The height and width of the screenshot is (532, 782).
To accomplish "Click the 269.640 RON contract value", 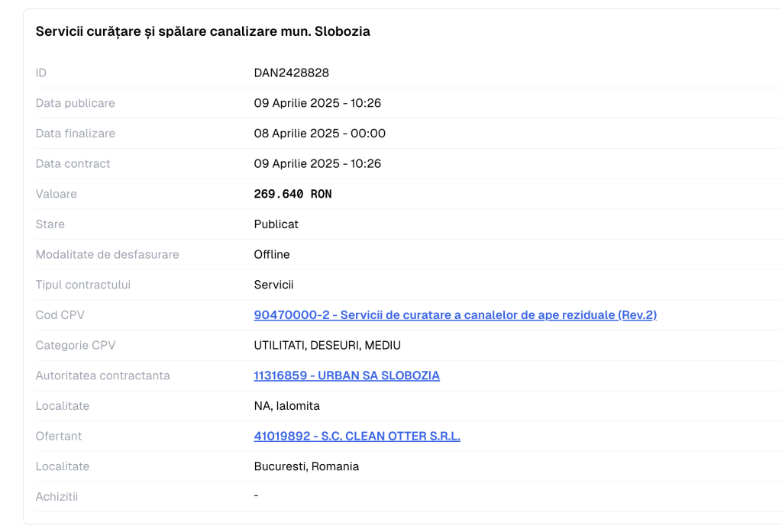I will coord(292,194).
